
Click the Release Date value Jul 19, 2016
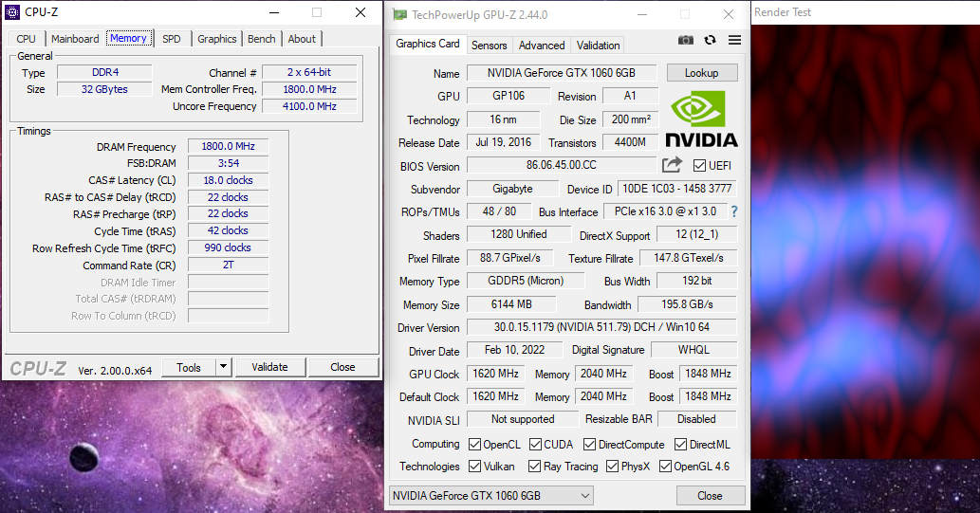tap(503, 142)
